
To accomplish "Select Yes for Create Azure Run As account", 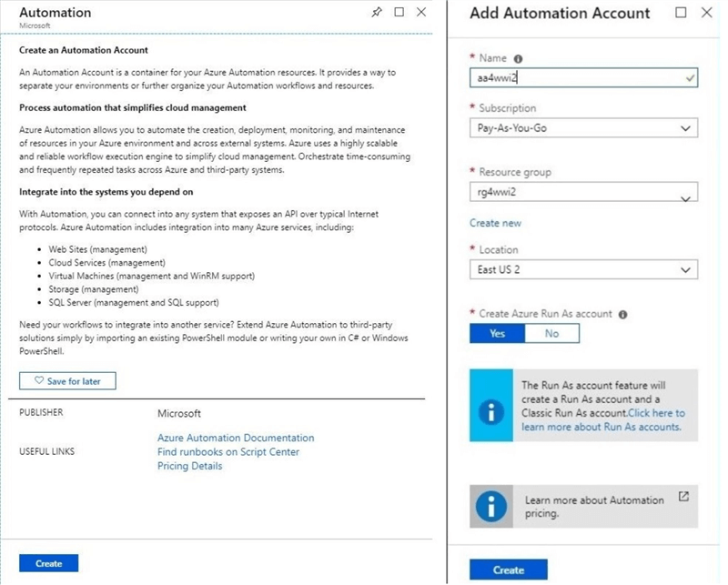I will pyautogui.click(x=497, y=334).
